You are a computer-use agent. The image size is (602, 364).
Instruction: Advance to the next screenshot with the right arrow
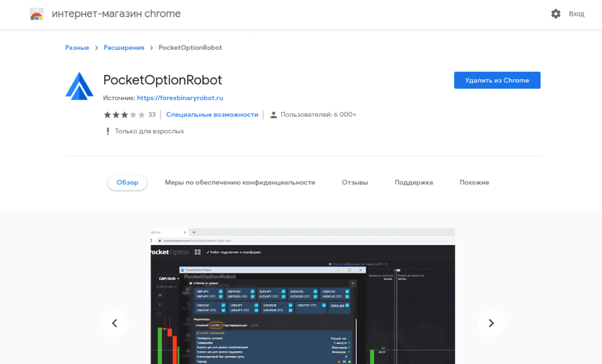click(491, 323)
